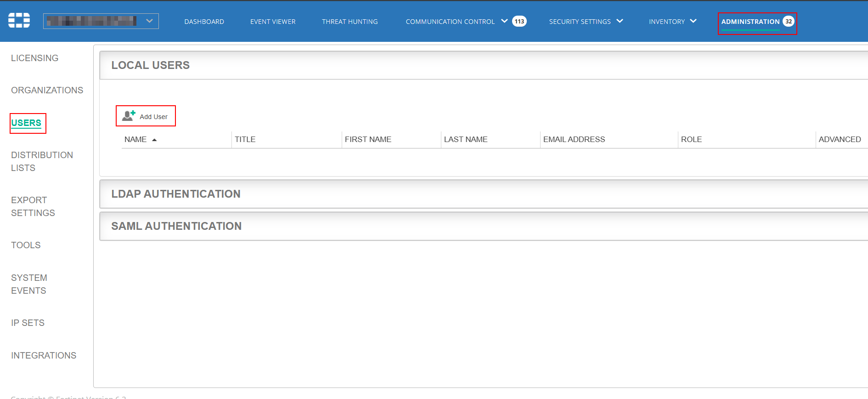The image size is (868, 399).
Task: Open Integrations in the sidebar
Action: point(44,355)
